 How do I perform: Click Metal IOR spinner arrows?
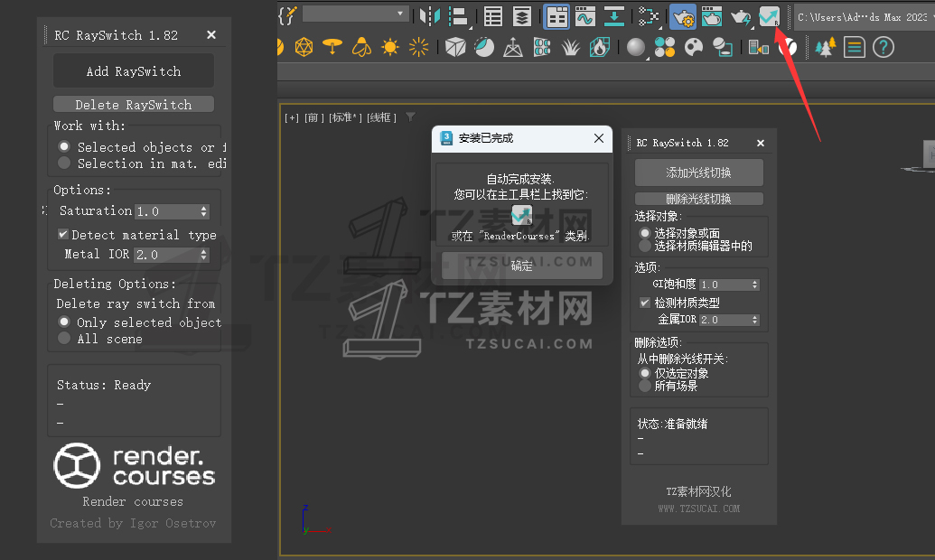coord(204,255)
